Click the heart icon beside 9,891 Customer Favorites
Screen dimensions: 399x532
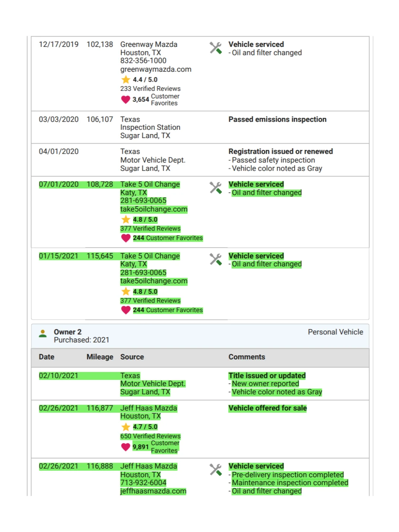click(126, 447)
